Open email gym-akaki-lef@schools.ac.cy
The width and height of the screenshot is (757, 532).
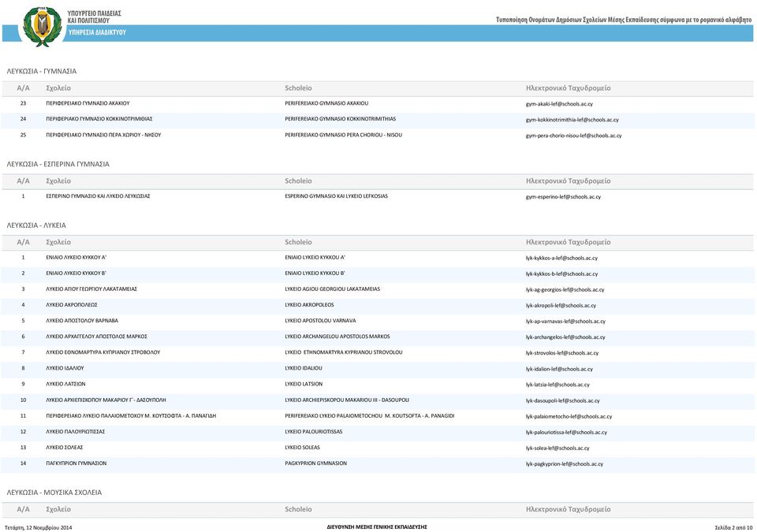click(559, 104)
